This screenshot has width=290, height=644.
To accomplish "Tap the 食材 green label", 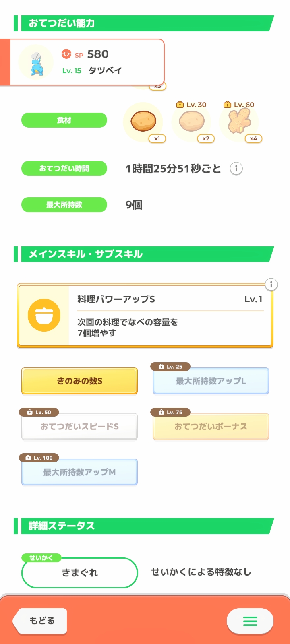I will coord(64,120).
